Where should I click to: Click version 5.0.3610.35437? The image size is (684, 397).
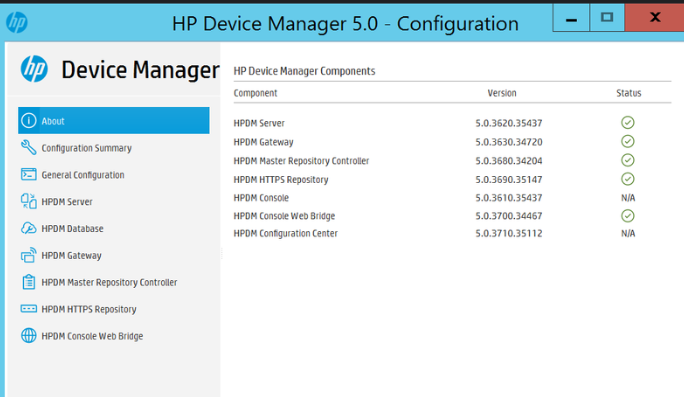(509, 198)
